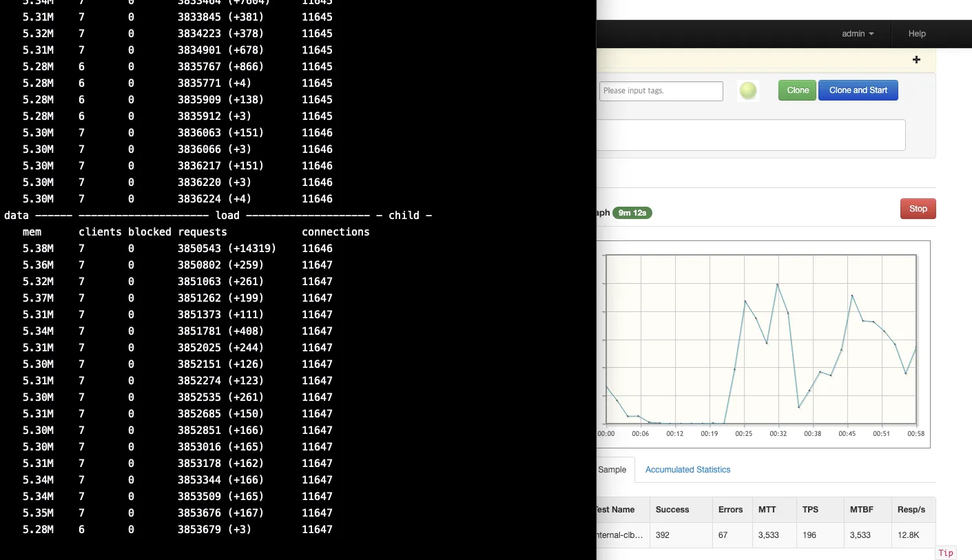Click the green status ball icon
972x560 pixels.
tap(748, 90)
